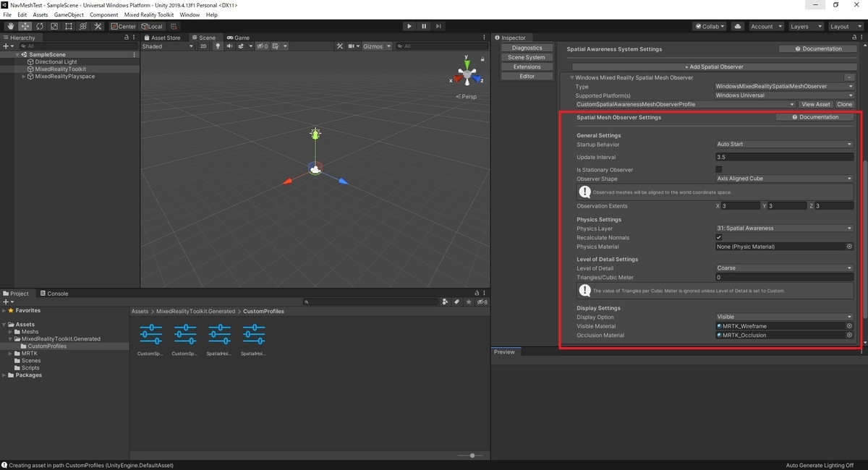
Task: Select the Hand tool in the toolbar
Action: [x=10, y=26]
